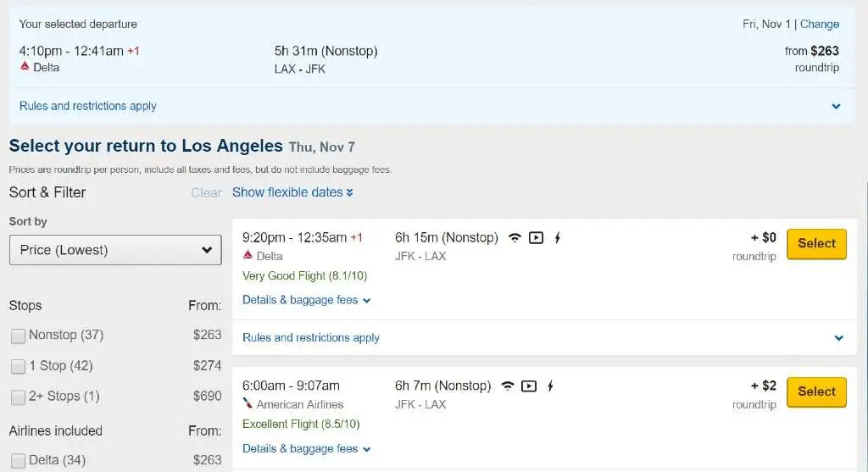The image size is (868, 472).
Task: Click the power outlet icon on the American Airlines flight
Action: [x=550, y=386]
